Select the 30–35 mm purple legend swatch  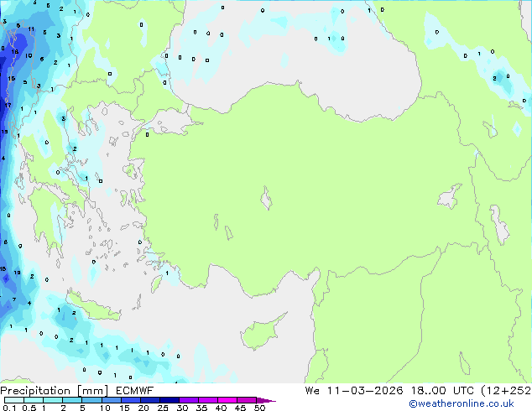(188, 400)
